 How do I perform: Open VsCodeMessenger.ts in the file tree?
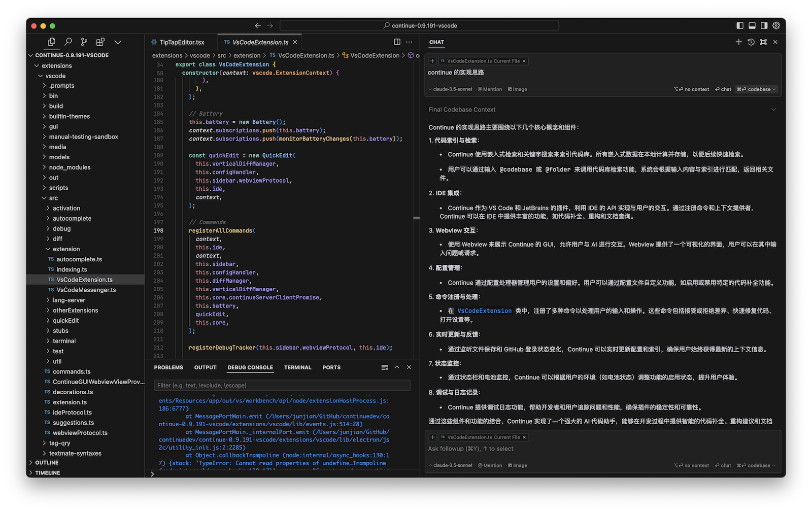click(86, 290)
